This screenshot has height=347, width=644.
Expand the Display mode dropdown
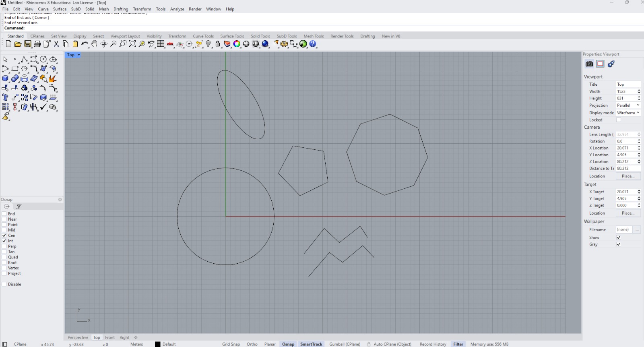coord(628,113)
